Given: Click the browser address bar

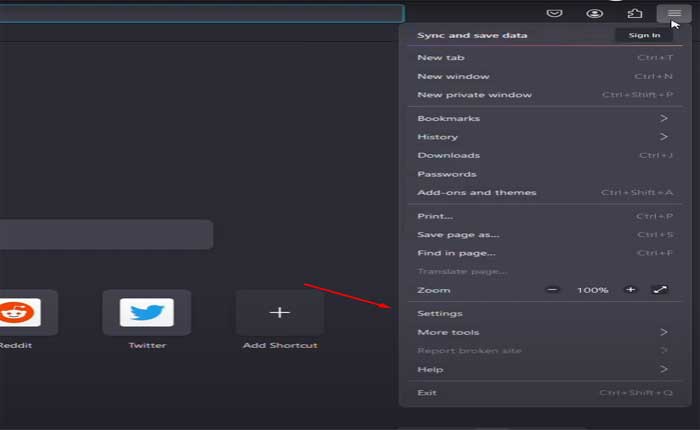Looking at the screenshot, I should pyautogui.click(x=200, y=13).
